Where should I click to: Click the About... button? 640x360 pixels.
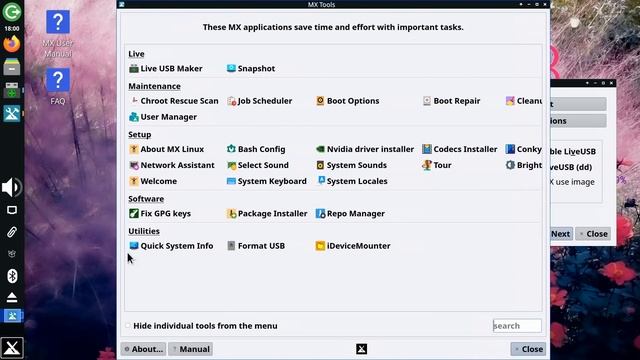pos(143,349)
